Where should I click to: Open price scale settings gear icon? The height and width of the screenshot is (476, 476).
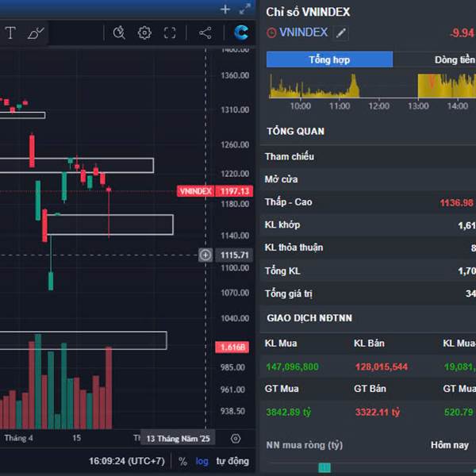pyautogui.click(x=236, y=439)
